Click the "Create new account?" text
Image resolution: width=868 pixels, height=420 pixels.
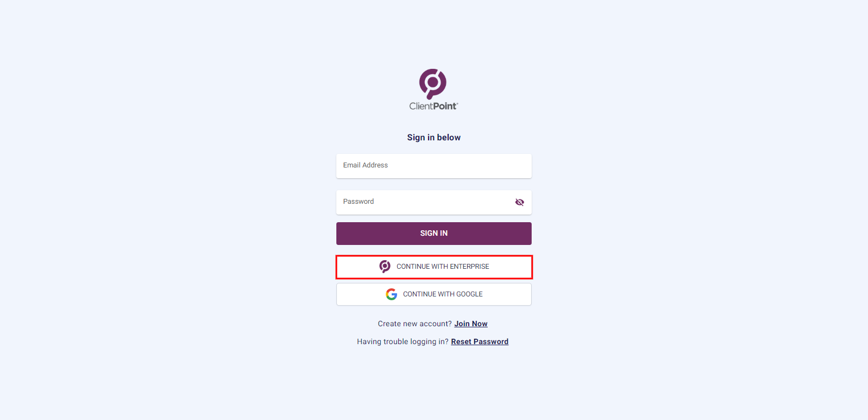[x=414, y=324]
